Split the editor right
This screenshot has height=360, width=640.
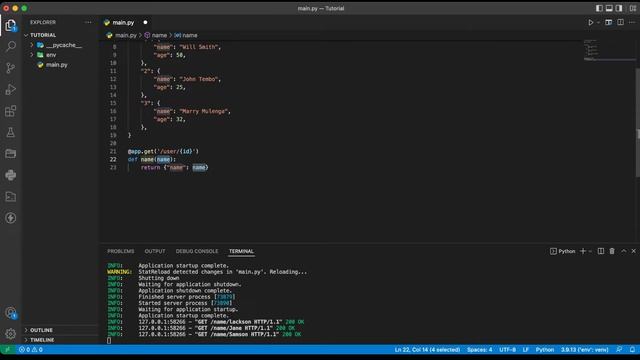pos(620,22)
